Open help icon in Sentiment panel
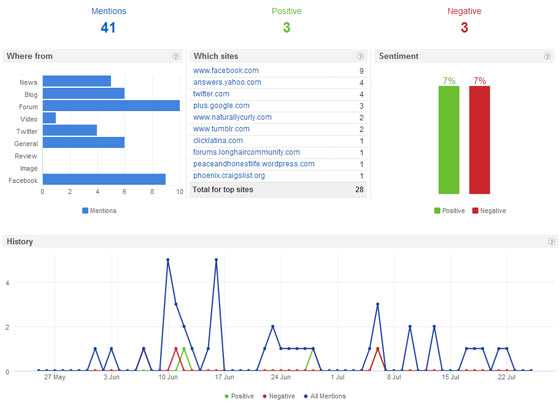 pyautogui.click(x=547, y=56)
